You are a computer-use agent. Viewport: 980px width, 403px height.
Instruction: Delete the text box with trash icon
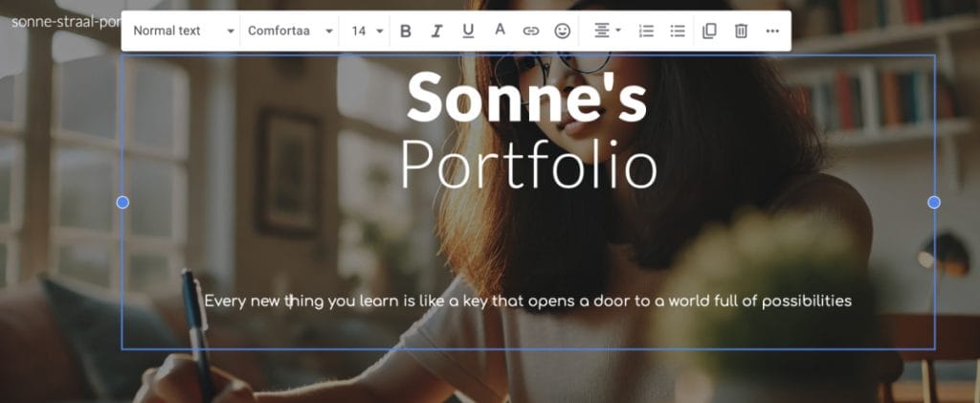741,31
